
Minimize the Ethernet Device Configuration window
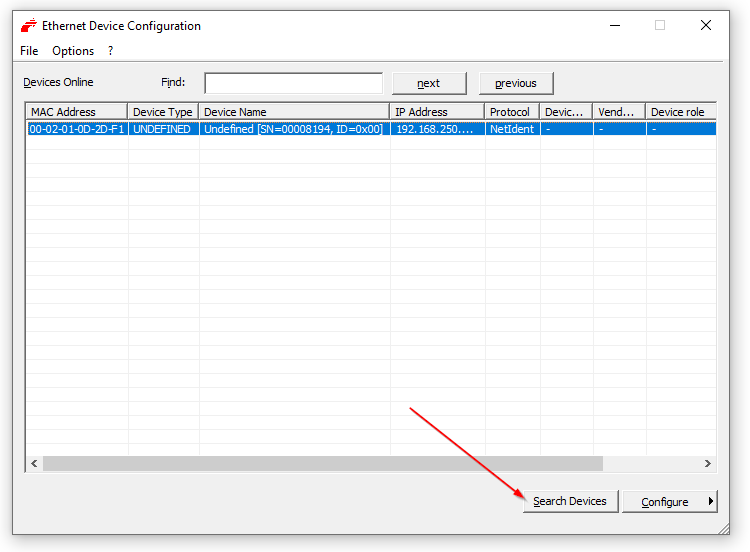pos(615,25)
